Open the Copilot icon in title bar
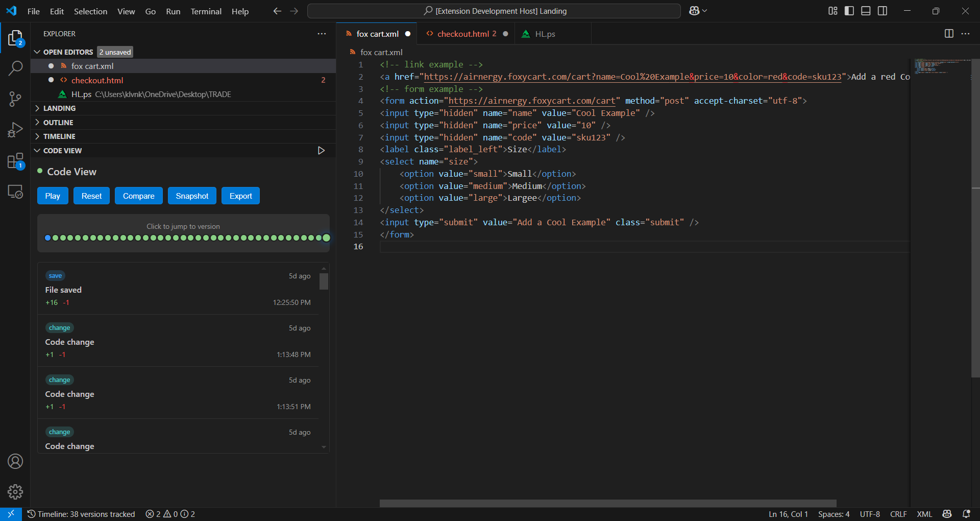Image resolution: width=980 pixels, height=521 pixels. [694, 11]
